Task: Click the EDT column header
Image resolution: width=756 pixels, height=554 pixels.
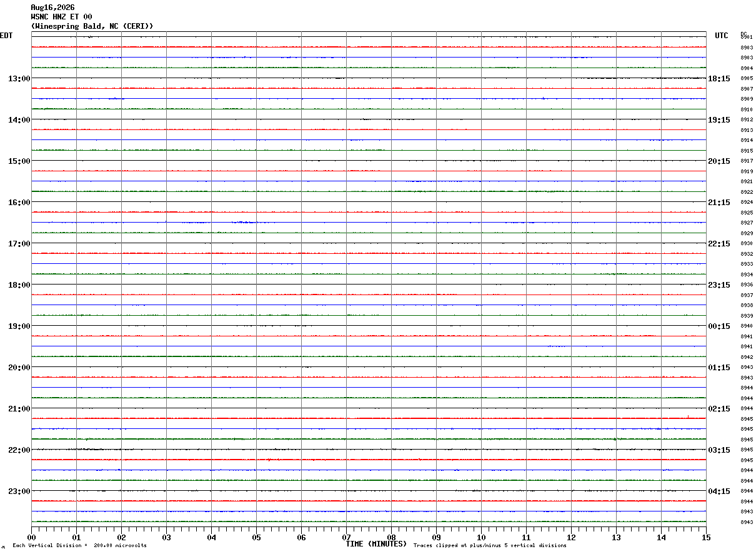Action: click(x=6, y=36)
